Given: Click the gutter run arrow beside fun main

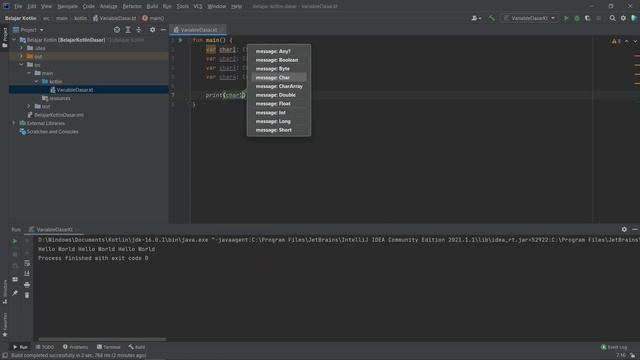Looking at the screenshot, I should [180, 40].
